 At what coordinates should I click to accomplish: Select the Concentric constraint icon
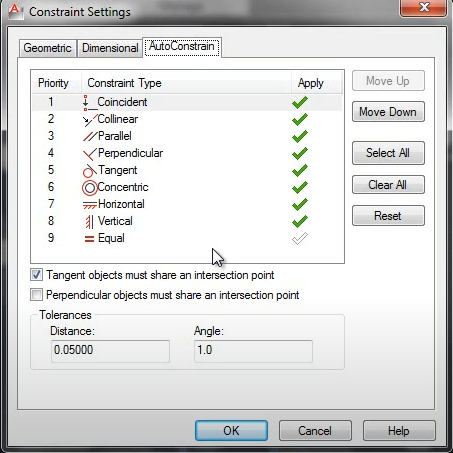[90, 188]
